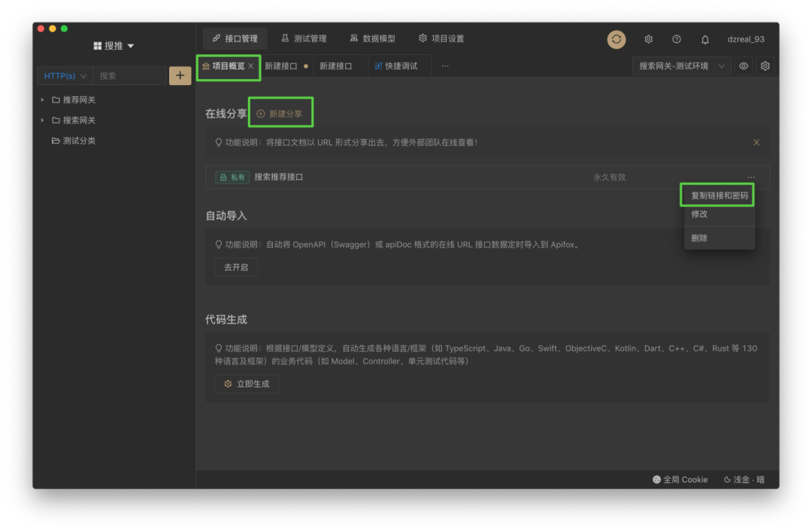Choose 删除 from context menu
Screen dimensions: 812x532
click(720, 238)
